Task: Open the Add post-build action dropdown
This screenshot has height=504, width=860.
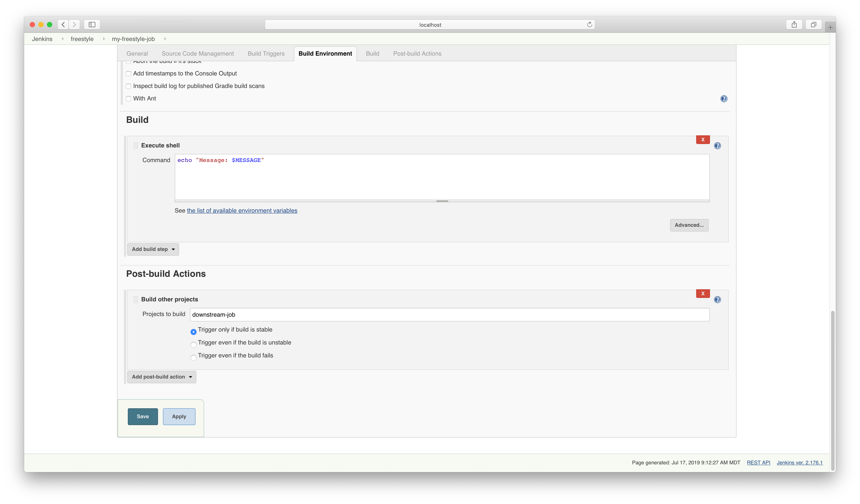Action: (x=161, y=377)
